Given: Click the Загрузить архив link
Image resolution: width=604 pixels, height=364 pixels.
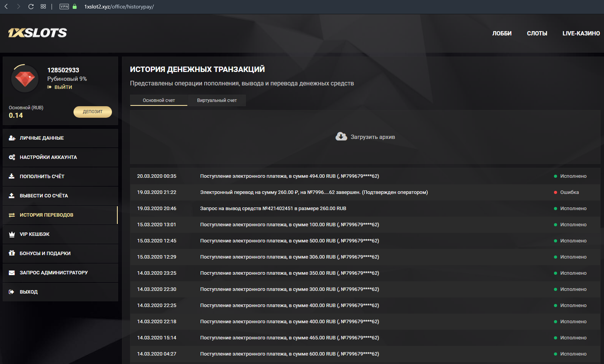Looking at the screenshot, I should pos(373,137).
